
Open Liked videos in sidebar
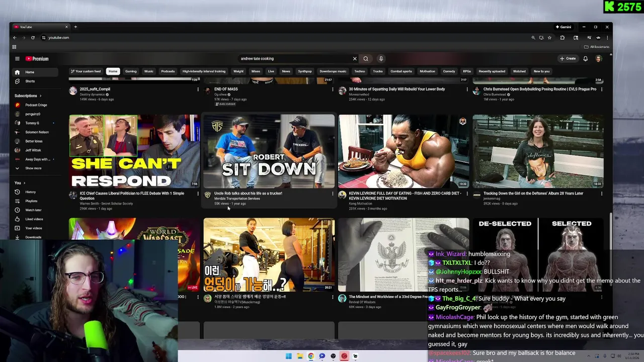click(34, 219)
